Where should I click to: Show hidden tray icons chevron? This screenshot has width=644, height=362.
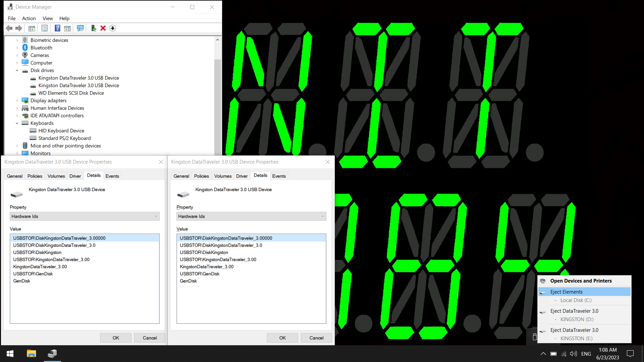click(x=543, y=354)
